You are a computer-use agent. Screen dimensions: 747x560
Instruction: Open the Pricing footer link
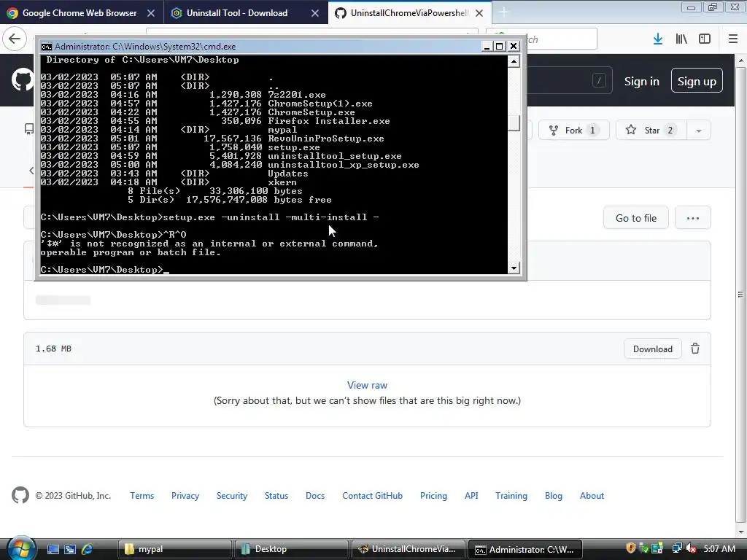(433, 496)
